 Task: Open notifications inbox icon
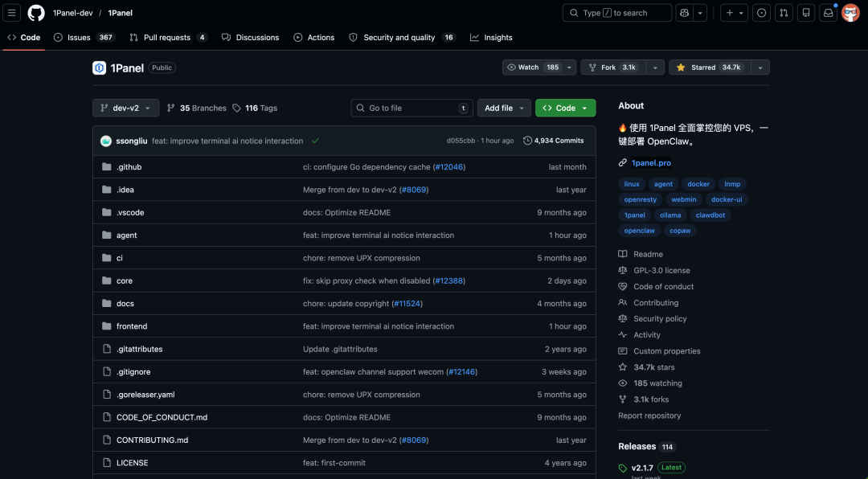tap(828, 13)
